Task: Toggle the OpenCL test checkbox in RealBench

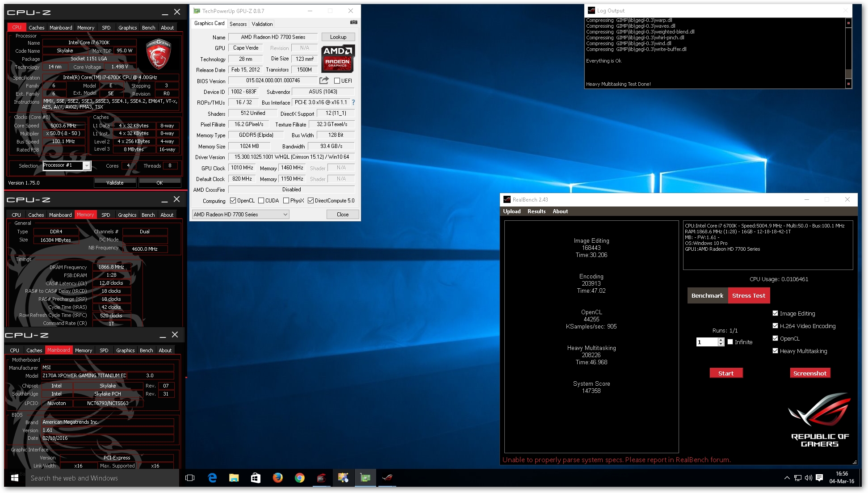Action: click(775, 338)
